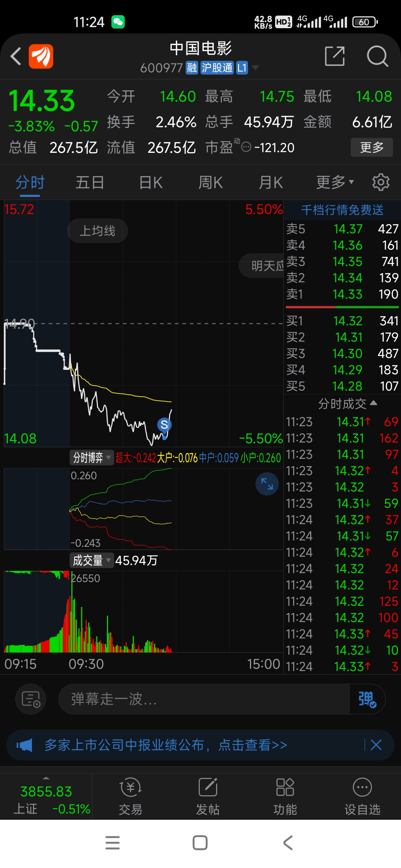Open the search magnifier icon
Screen dimensions: 401x868
pyautogui.click(x=377, y=56)
